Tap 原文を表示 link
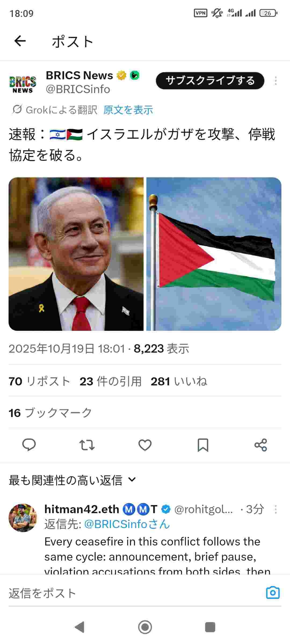This screenshot has height=644, width=290. (x=128, y=110)
